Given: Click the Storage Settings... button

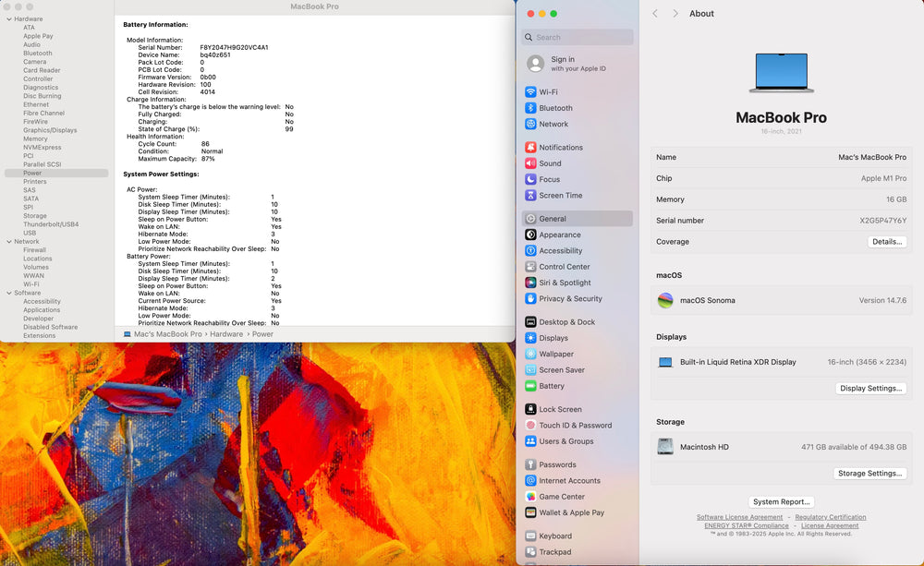Looking at the screenshot, I should (869, 473).
